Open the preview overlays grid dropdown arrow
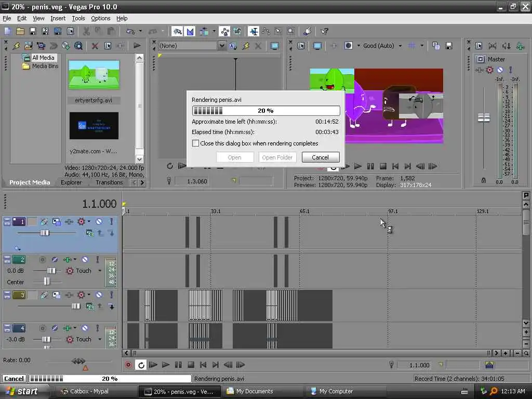Viewport: 532px width, 399px height. [x=422, y=46]
